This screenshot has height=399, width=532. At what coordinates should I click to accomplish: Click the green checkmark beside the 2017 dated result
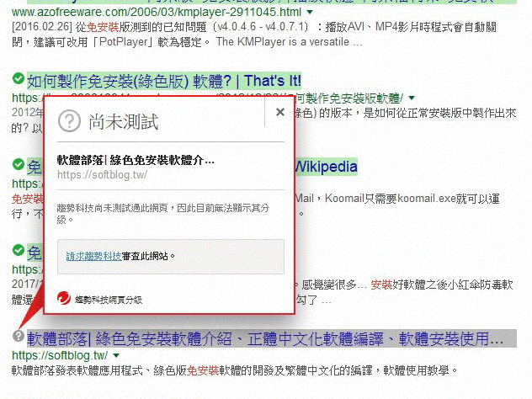(x=18, y=250)
